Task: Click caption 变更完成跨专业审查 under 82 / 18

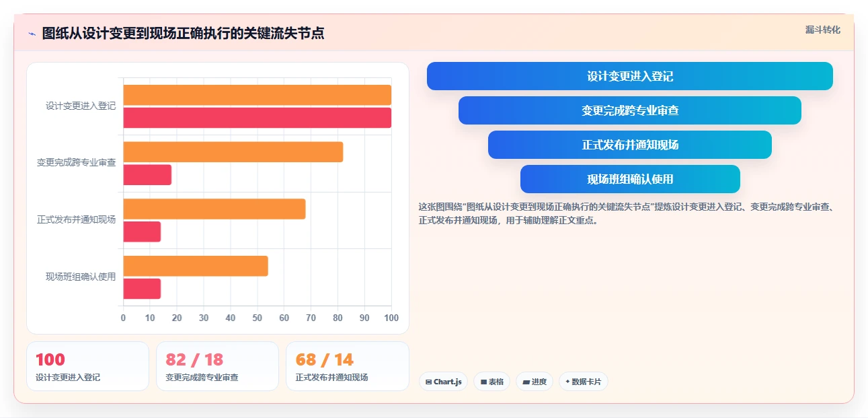Action: click(x=202, y=378)
